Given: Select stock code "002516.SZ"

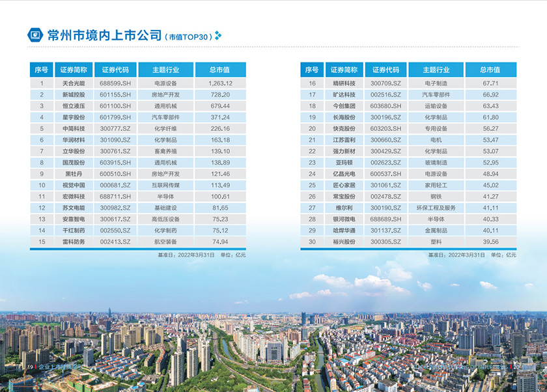Looking at the screenshot, I should [x=386, y=94].
